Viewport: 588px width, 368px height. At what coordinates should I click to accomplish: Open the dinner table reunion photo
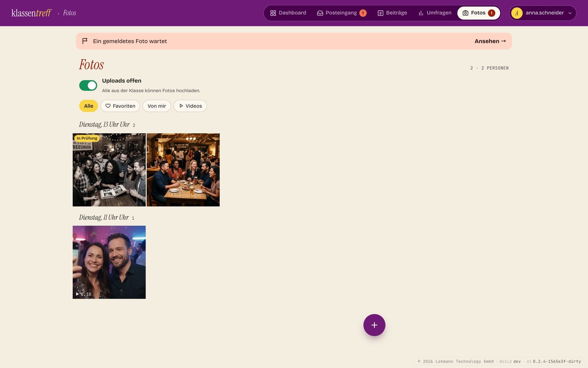tap(183, 170)
